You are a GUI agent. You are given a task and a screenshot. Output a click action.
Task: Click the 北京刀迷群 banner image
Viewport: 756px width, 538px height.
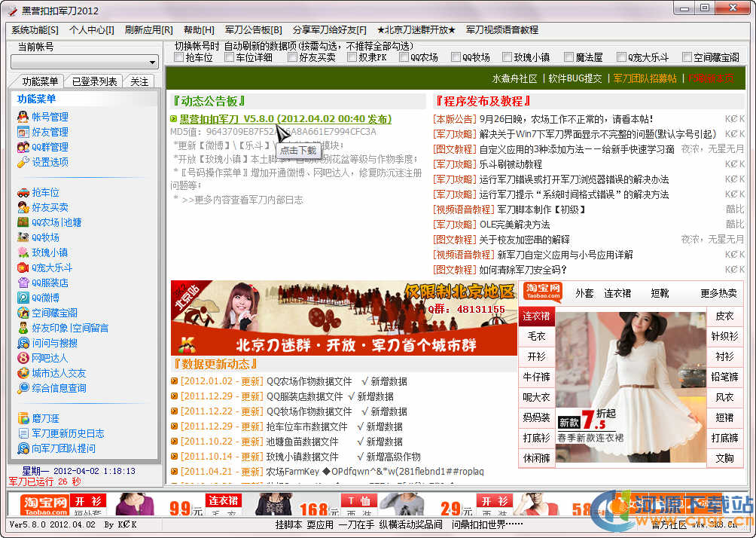tap(344, 318)
